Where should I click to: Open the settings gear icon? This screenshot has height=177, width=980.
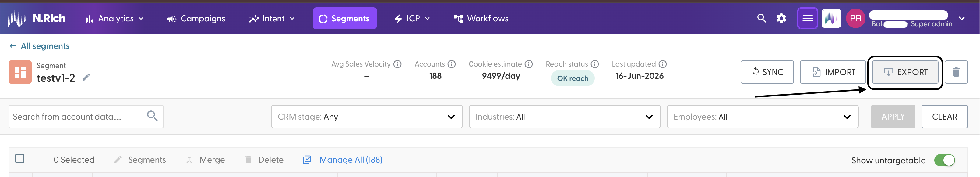[781, 18]
